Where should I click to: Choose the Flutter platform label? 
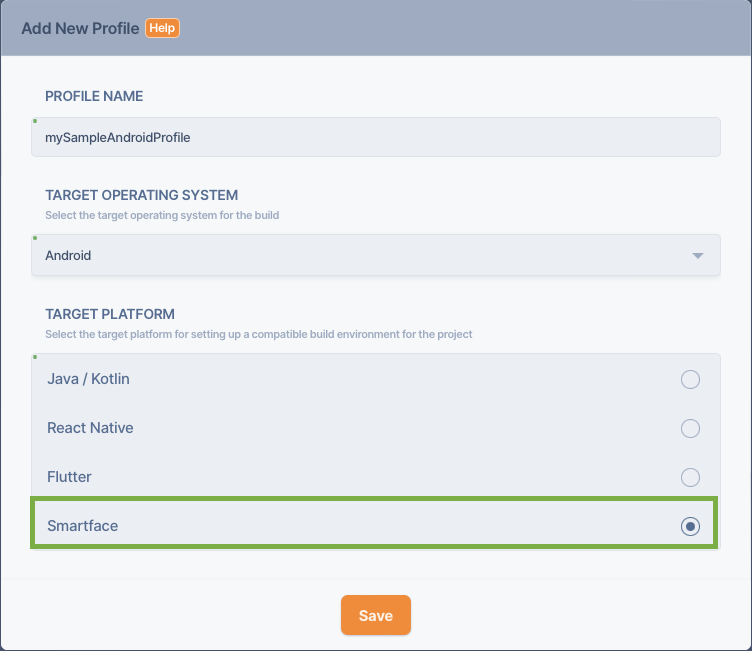point(69,477)
